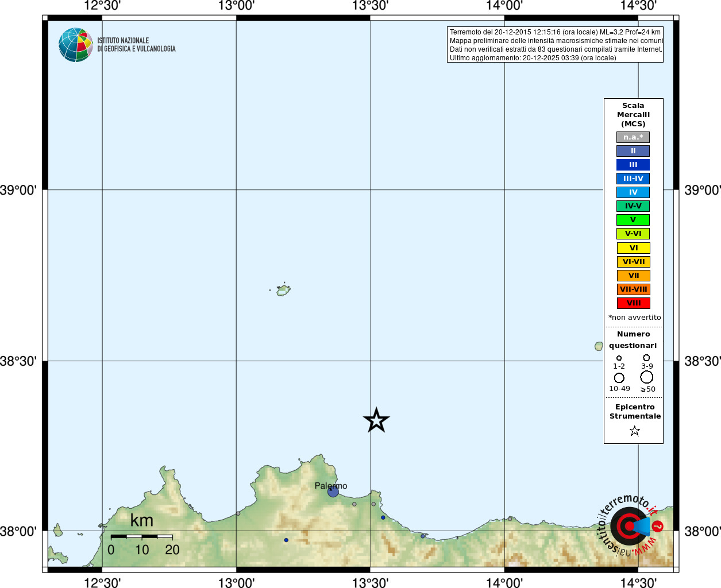Click 'ISTITUTO NAZIONALE DI GEOFISICA E VULCANOLOGIA' text
The width and height of the screenshot is (721, 588).
(x=136, y=45)
